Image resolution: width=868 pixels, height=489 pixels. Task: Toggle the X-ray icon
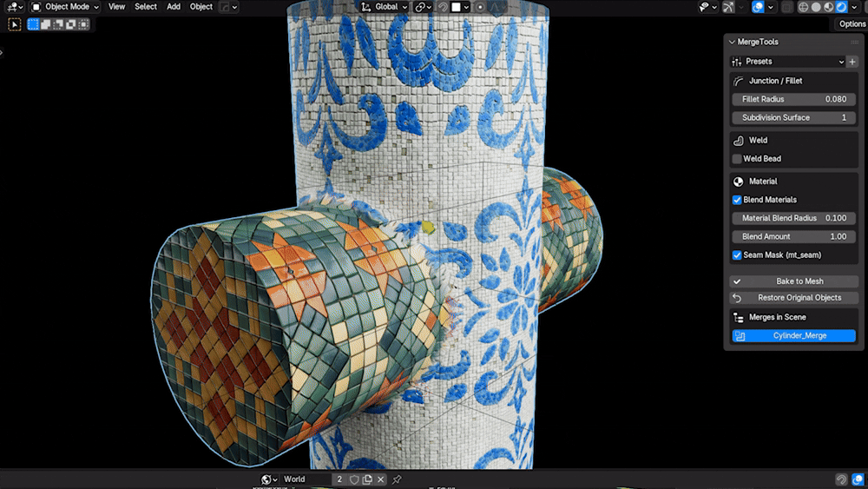click(786, 7)
